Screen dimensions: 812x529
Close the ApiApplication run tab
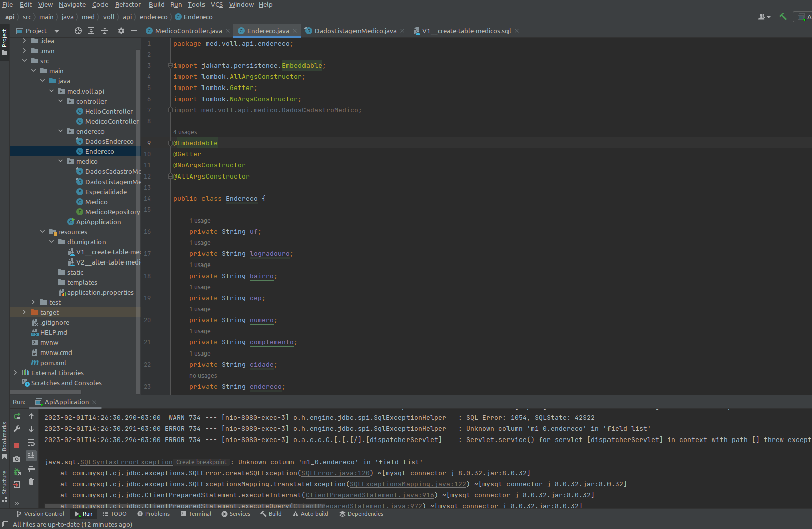pos(94,402)
